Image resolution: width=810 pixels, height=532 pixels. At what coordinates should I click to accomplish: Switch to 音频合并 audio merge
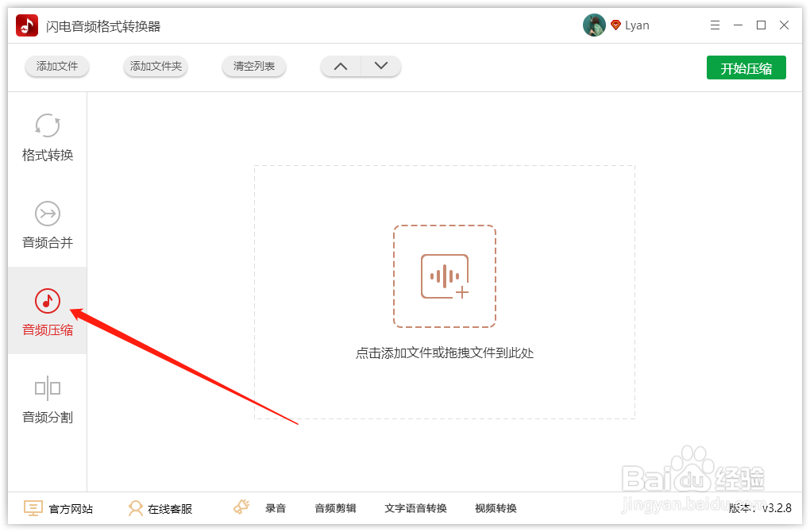[48, 225]
